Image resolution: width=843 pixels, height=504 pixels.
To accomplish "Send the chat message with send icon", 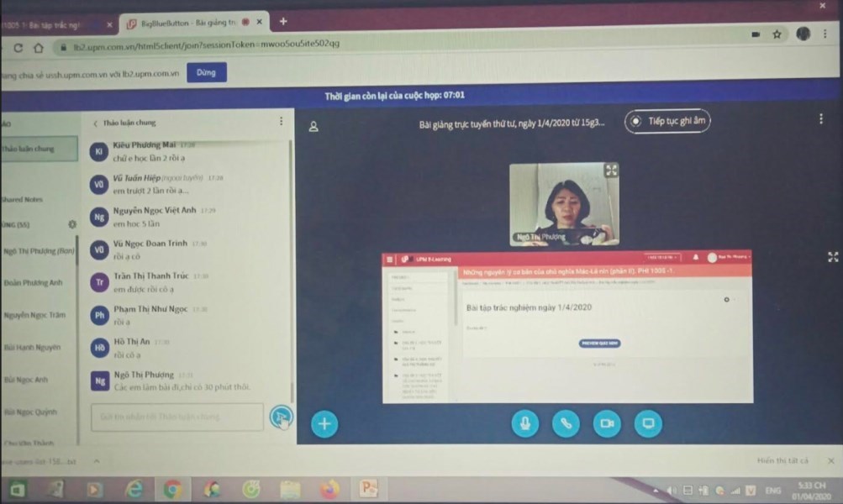I will [281, 416].
